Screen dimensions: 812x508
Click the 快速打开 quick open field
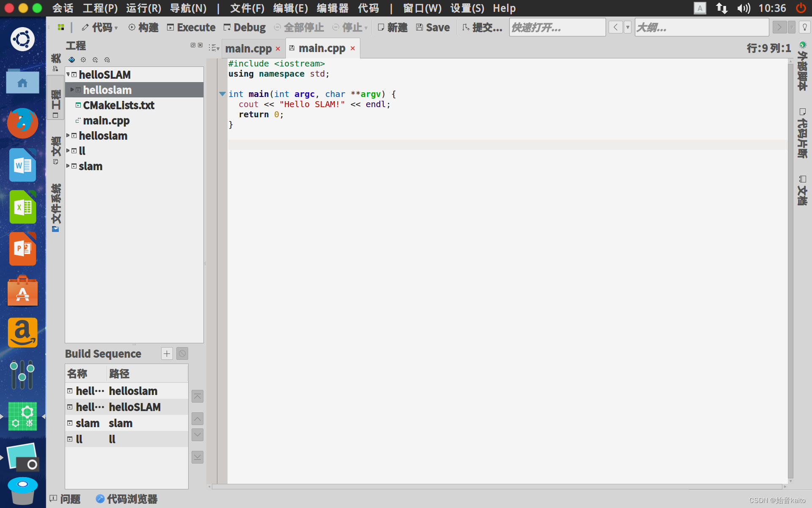point(557,28)
